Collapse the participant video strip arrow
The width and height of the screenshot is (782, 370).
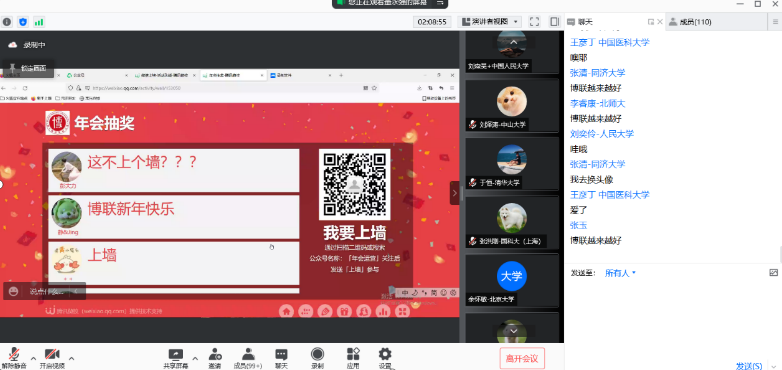pos(454,193)
